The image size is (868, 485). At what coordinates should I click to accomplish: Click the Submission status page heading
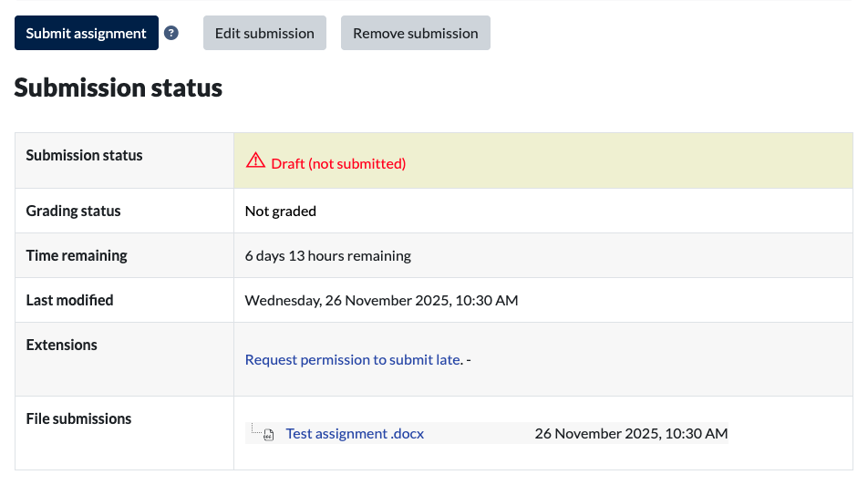pyautogui.click(x=119, y=88)
